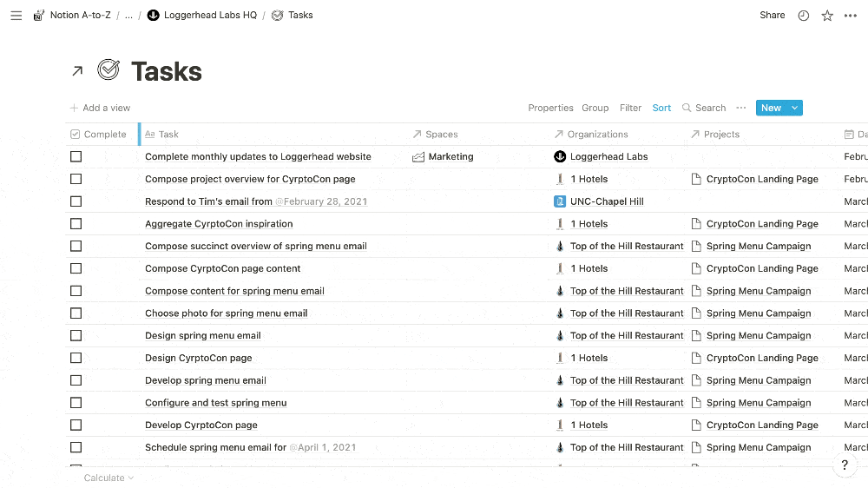The image size is (868, 488).
Task: Click page icon in Choose photo row
Action: [696, 313]
